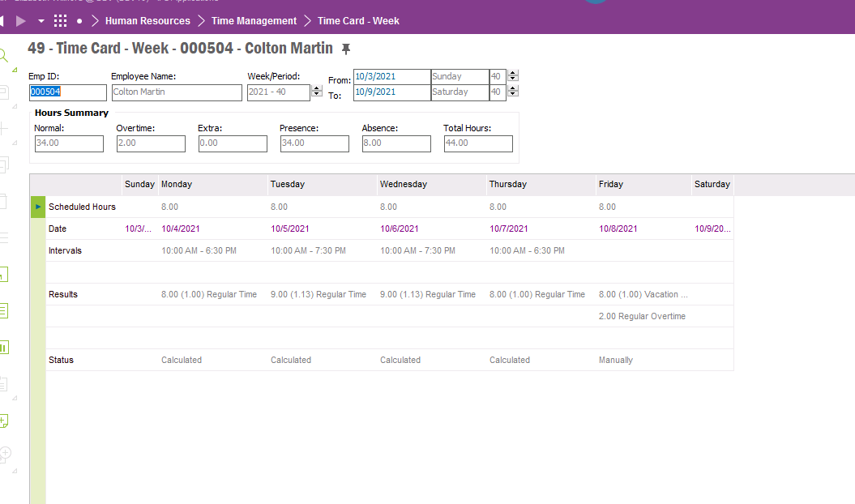
Task: Click Friday status Manually
Action: (x=616, y=360)
